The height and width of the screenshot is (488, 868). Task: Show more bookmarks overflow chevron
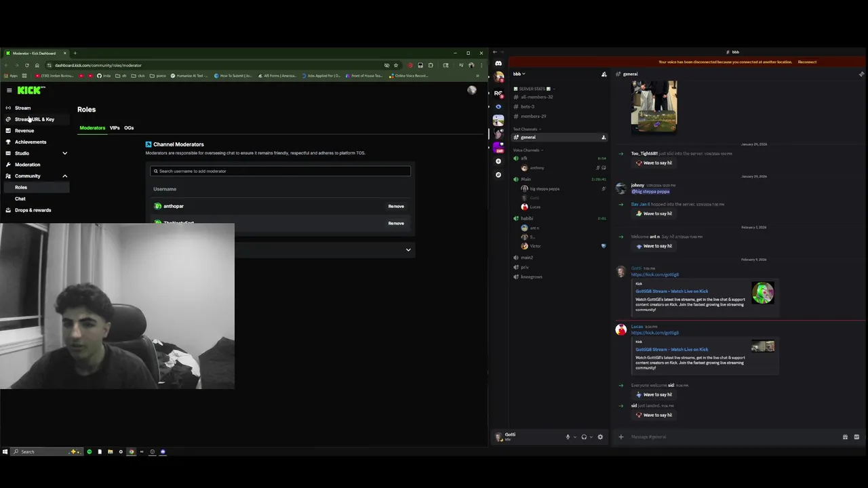point(477,76)
